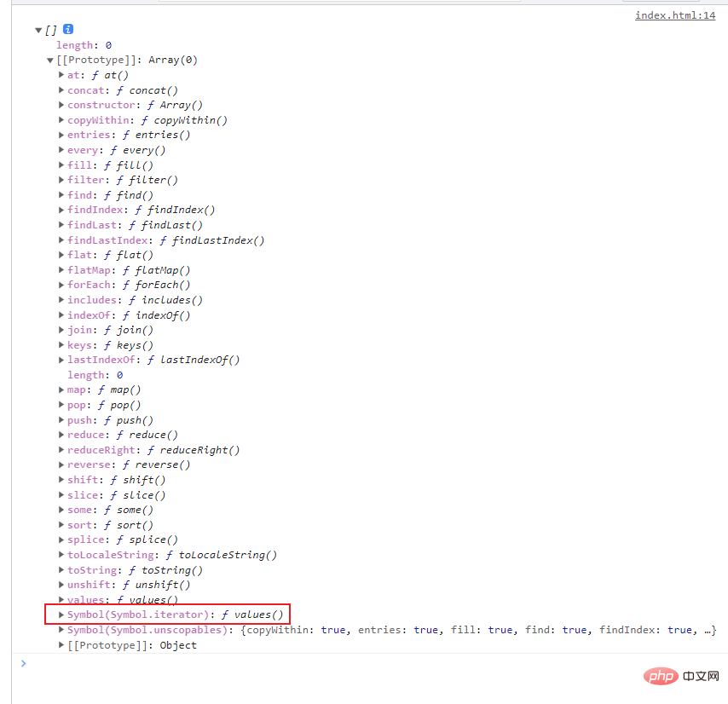Viewport: 728px width, 704px height.
Task: Expand the lastIndexOf function entry
Action: point(61,360)
